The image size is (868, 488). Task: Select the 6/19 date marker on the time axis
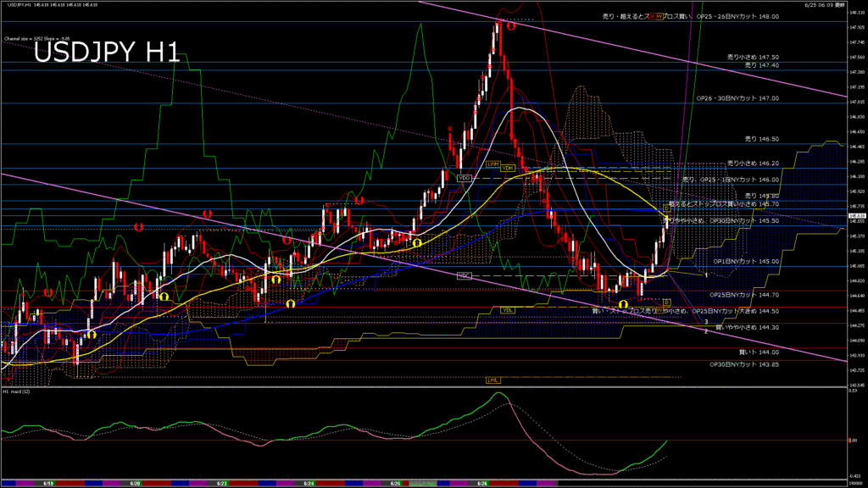pos(48,484)
